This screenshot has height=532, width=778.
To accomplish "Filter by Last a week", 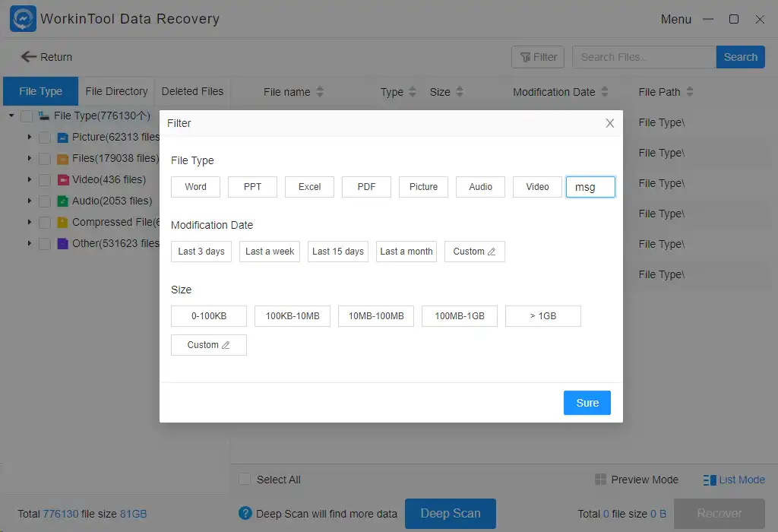I will [x=270, y=252].
